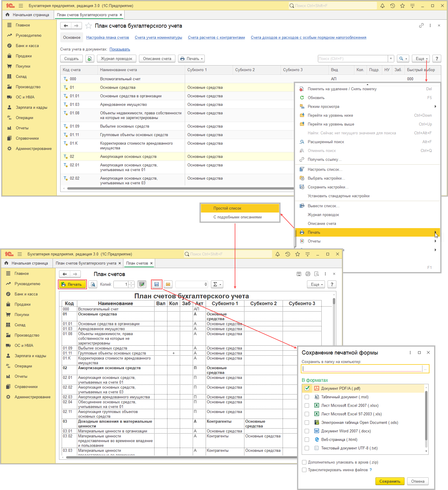Focus the 'Поиск (Ctrl+F)' list search field
This screenshot has width=448, height=490.
coord(353,58)
